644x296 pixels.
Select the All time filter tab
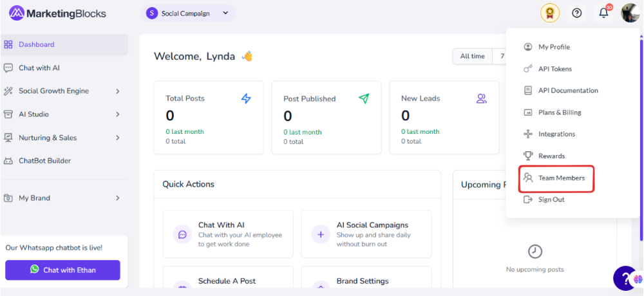(x=472, y=56)
